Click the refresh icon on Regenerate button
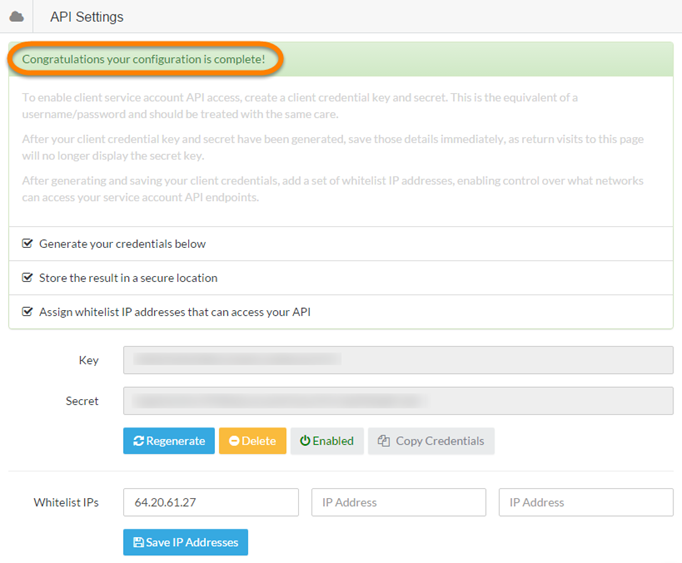The width and height of the screenshot is (682, 563). [139, 441]
